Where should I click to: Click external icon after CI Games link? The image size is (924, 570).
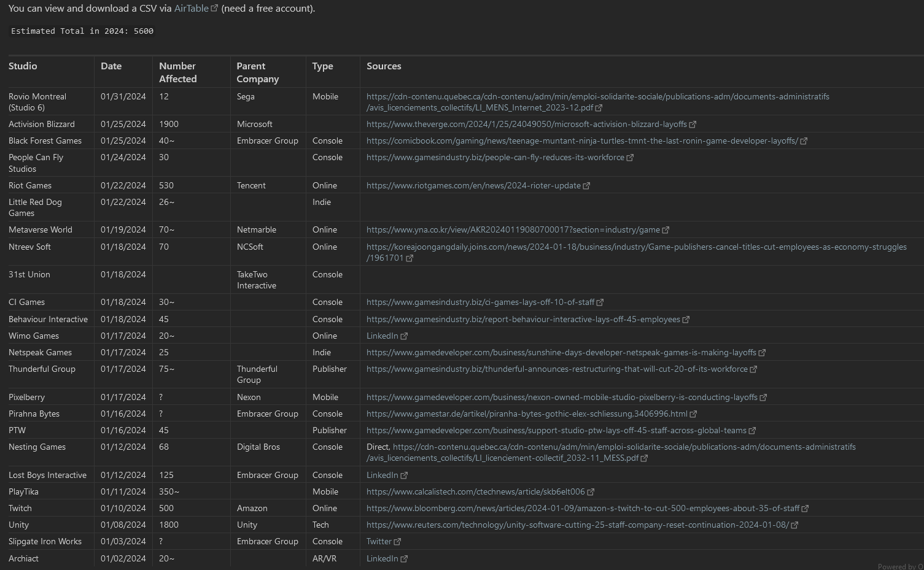coord(600,302)
